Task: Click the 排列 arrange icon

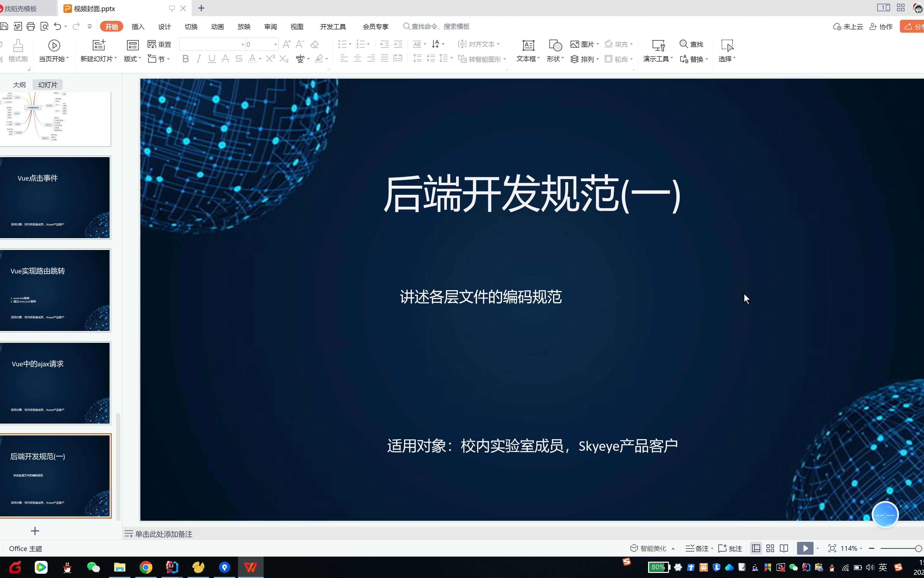Action: pos(575,59)
